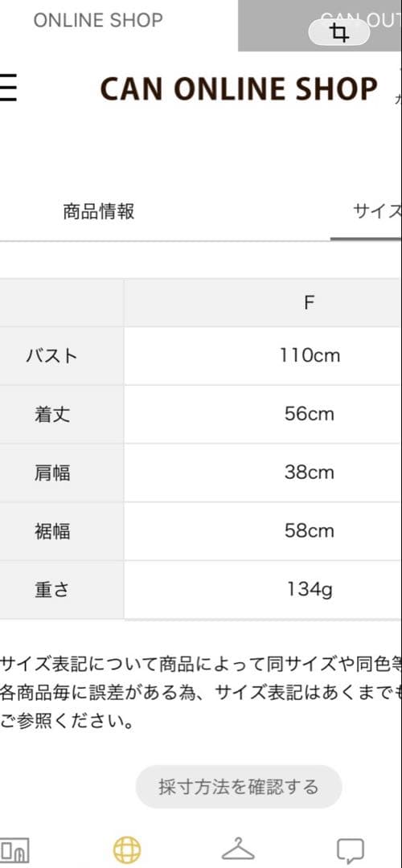
Task: Click the バスト row label
Action: (52, 356)
